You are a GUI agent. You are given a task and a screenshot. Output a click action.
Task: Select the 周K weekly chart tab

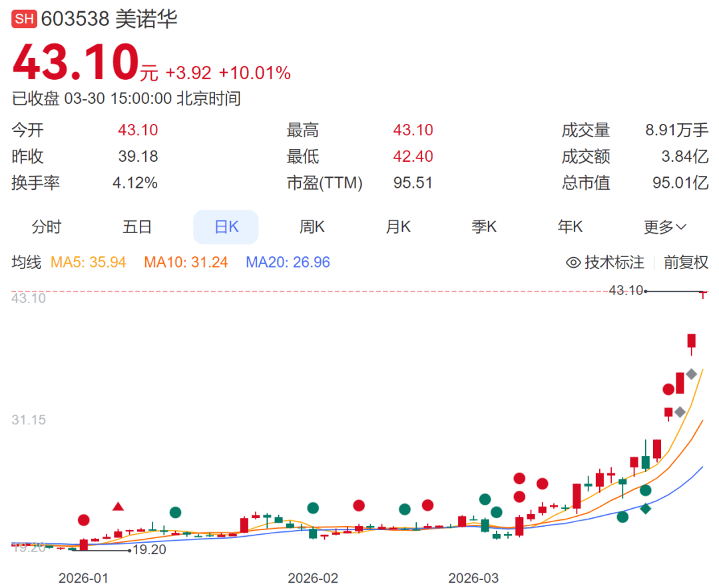tap(312, 227)
